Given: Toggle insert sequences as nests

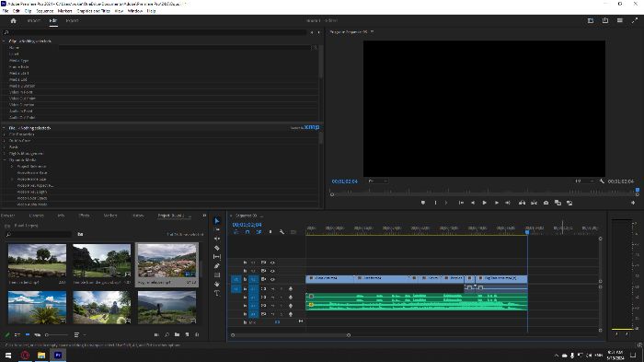Looking at the screenshot, I should 236,232.
